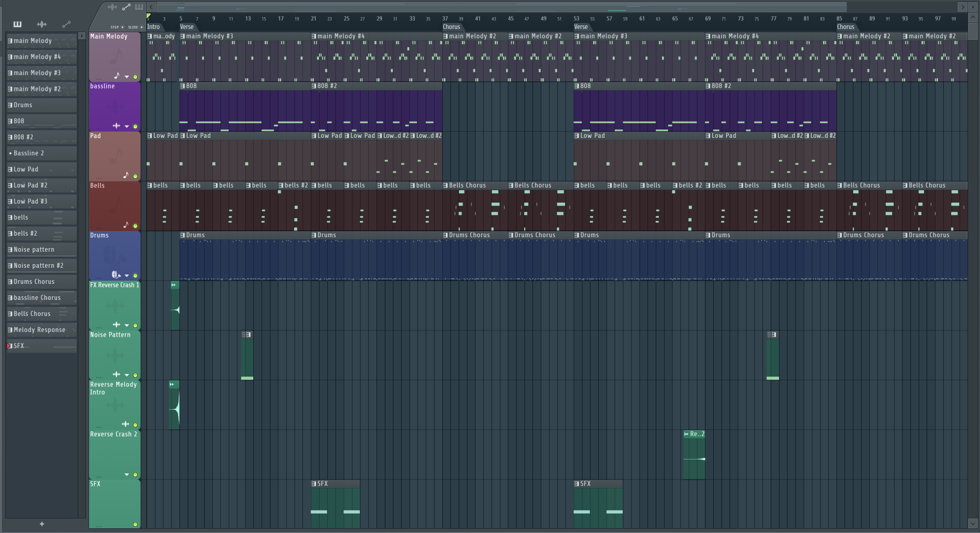The width and height of the screenshot is (980, 533).
Task: Mute the Main Melody track
Action: tap(135, 77)
